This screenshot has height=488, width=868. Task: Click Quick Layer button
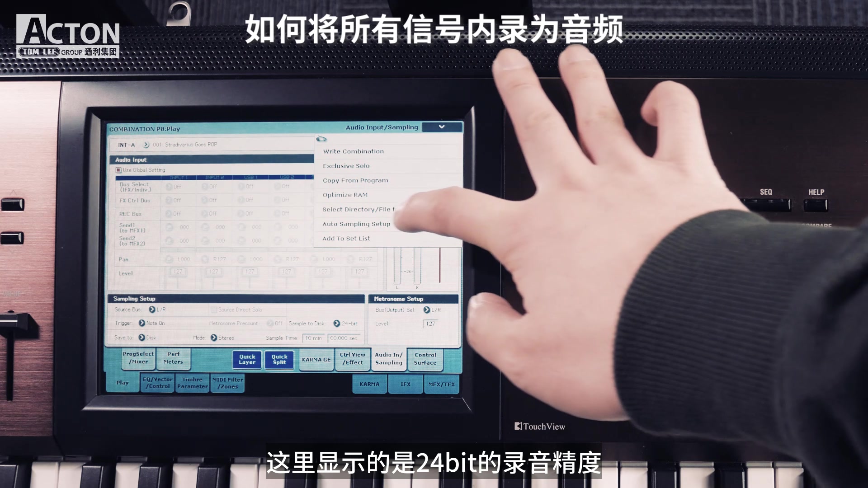click(x=246, y=358)
